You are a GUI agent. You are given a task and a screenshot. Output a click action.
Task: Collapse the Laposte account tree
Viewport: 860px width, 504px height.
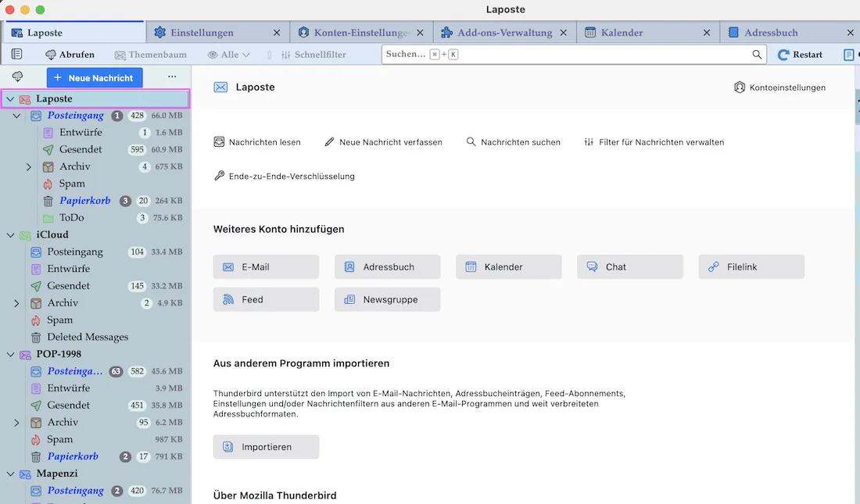10,98
